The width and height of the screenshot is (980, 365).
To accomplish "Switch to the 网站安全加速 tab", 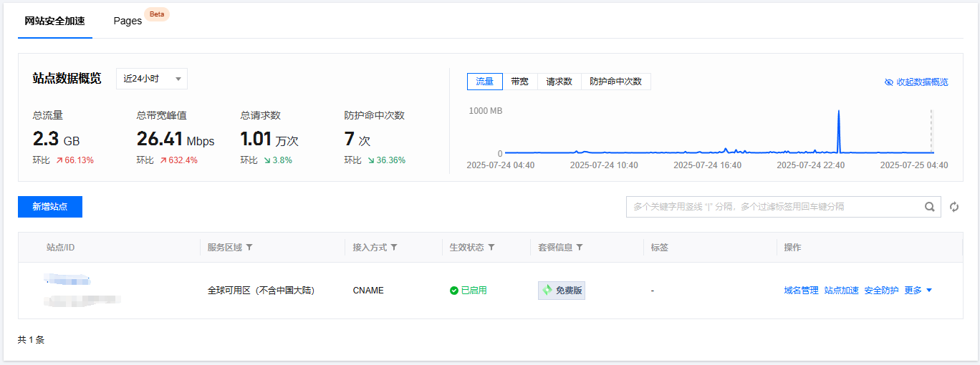I will (x=54, y=21).
